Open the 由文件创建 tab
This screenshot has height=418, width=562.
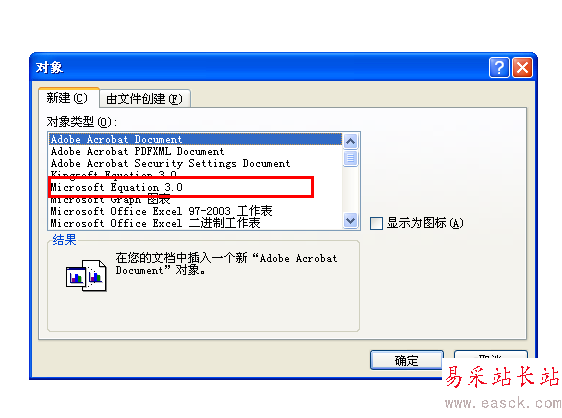pyautogui.click(x=144, y=99)
